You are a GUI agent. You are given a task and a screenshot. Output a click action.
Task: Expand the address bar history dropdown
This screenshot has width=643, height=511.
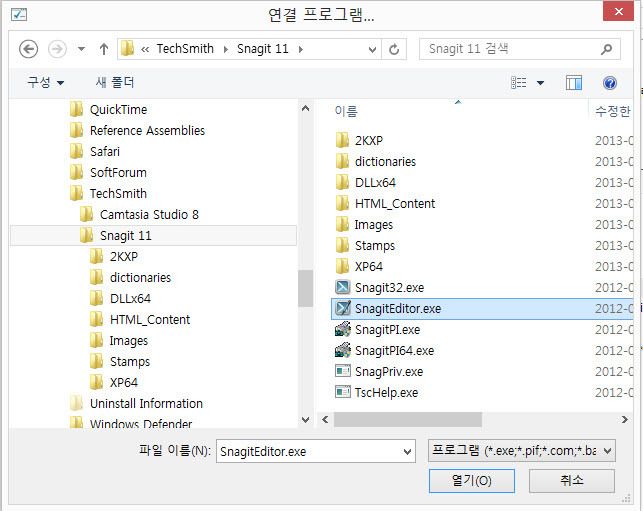(x=372, y=50)
